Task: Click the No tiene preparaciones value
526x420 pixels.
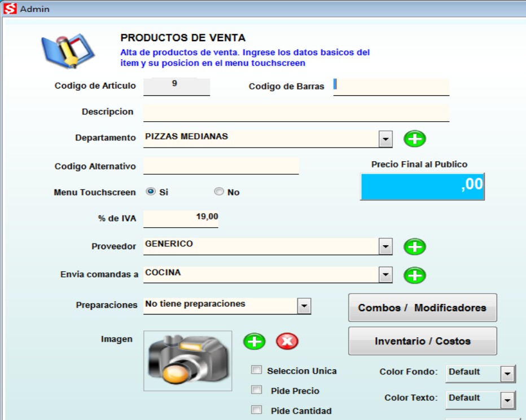Action: click(x=195, y=304)
